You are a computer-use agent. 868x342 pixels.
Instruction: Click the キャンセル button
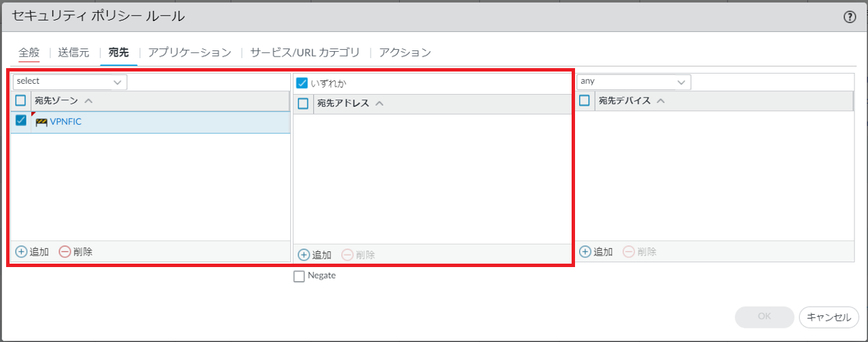(829, 317)
